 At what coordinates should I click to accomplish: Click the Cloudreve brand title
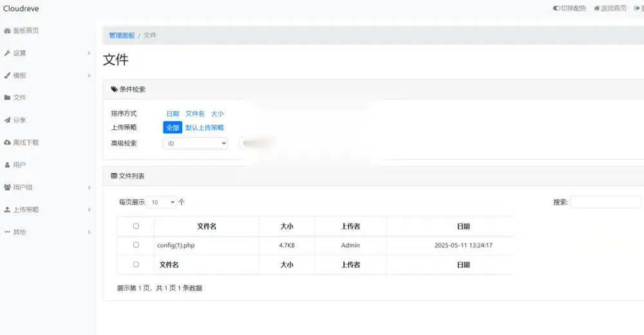coord(21,8)
